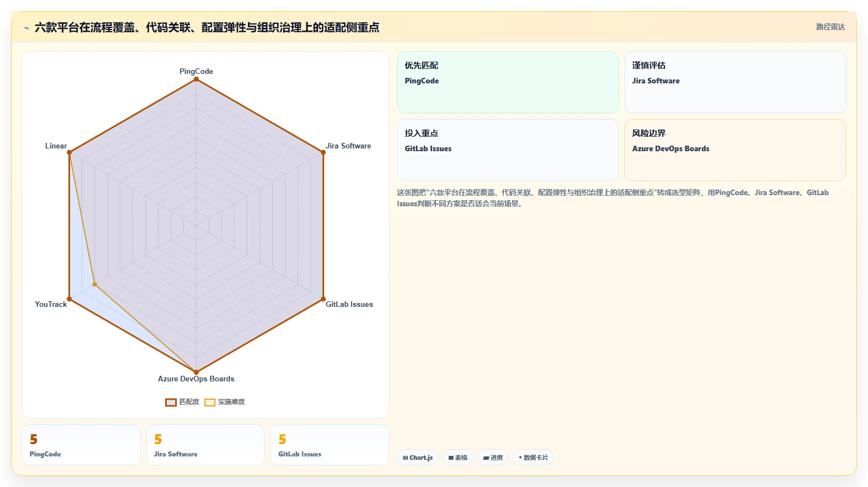Click the Chart.js tag chip
This screenshot has width=868, height=487.
pos(418,458)
